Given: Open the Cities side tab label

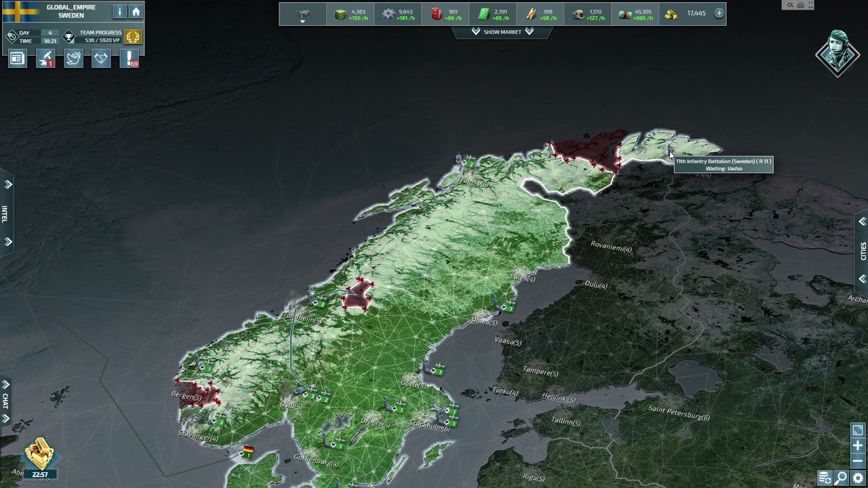Looking at the screenshot, I should click(x=863, y=250).
